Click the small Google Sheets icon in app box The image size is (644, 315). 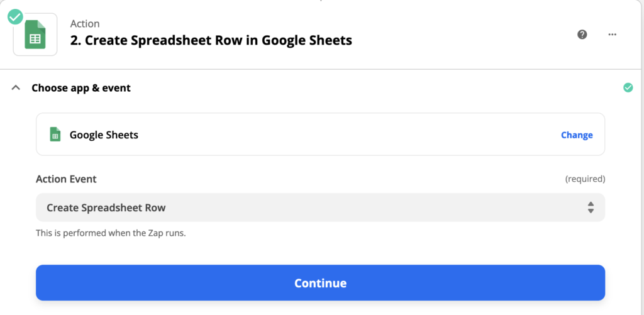(55, 135)
